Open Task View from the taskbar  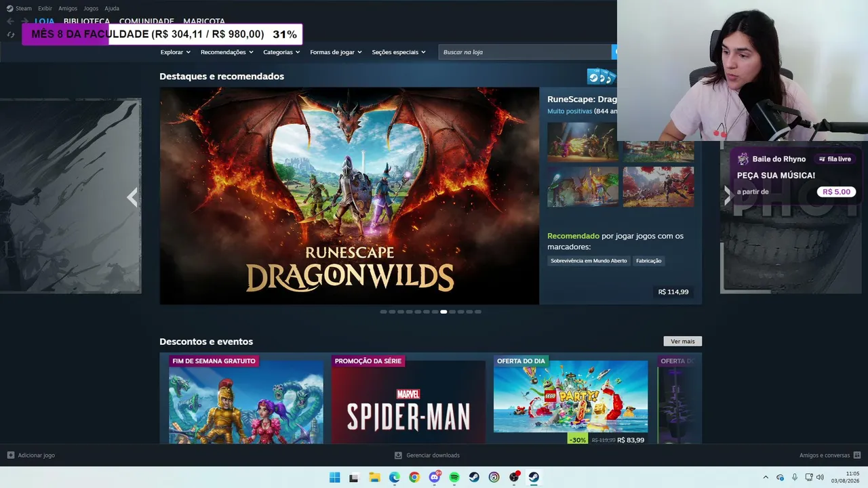point(353,477)
